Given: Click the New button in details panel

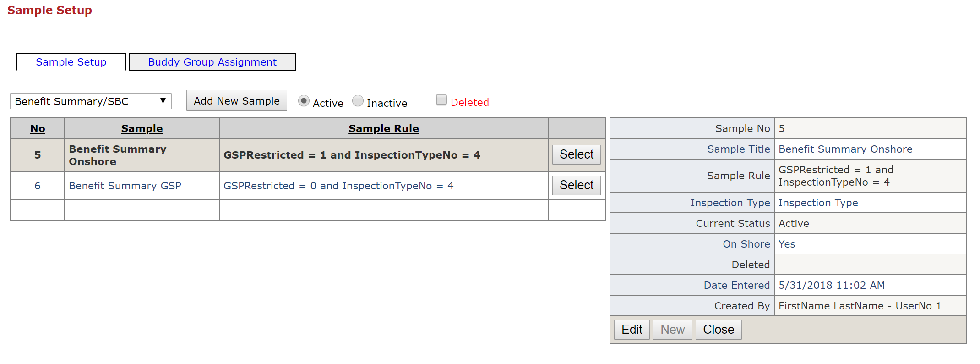Looking at the screenshot, I should (672, 330).
